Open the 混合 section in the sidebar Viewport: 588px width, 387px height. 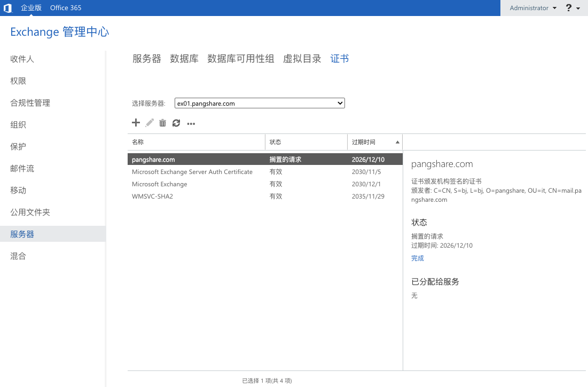[19, 256]
